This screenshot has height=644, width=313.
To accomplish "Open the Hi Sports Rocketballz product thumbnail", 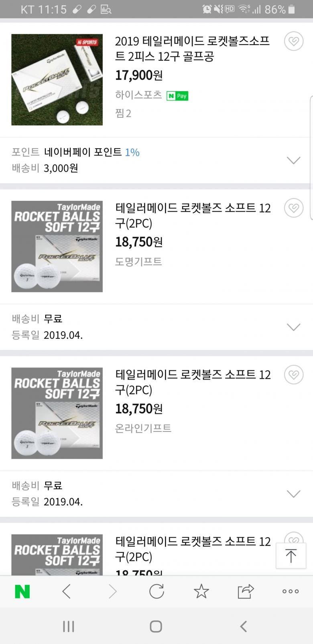I will tap(57, 80).
